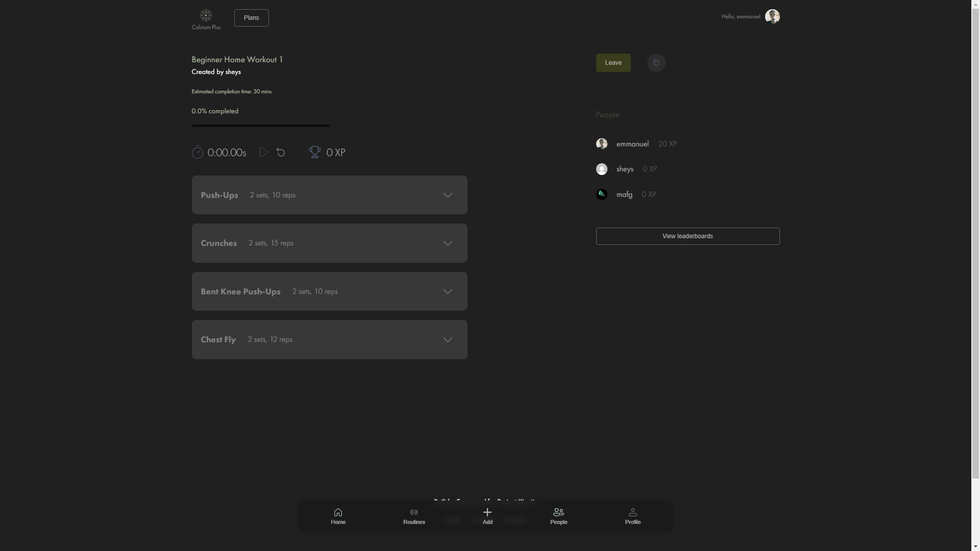Viewport: 980px width, 551px height.
Task: Reset the stopwatch with the reset icon
Action: coord(281,152)
